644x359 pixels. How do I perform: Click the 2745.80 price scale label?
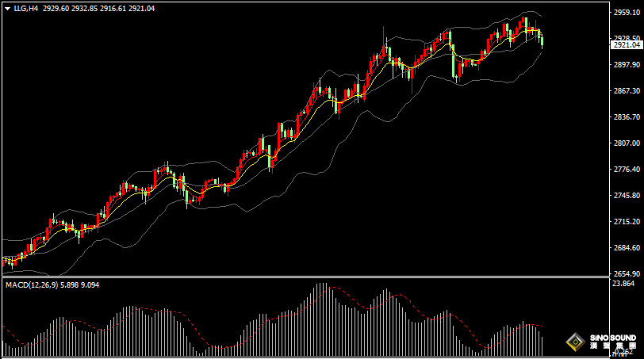(x=627, y=195)
